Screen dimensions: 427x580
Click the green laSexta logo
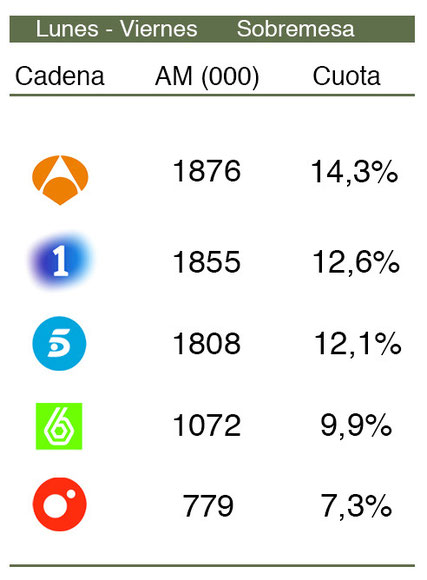pos(59,426)
